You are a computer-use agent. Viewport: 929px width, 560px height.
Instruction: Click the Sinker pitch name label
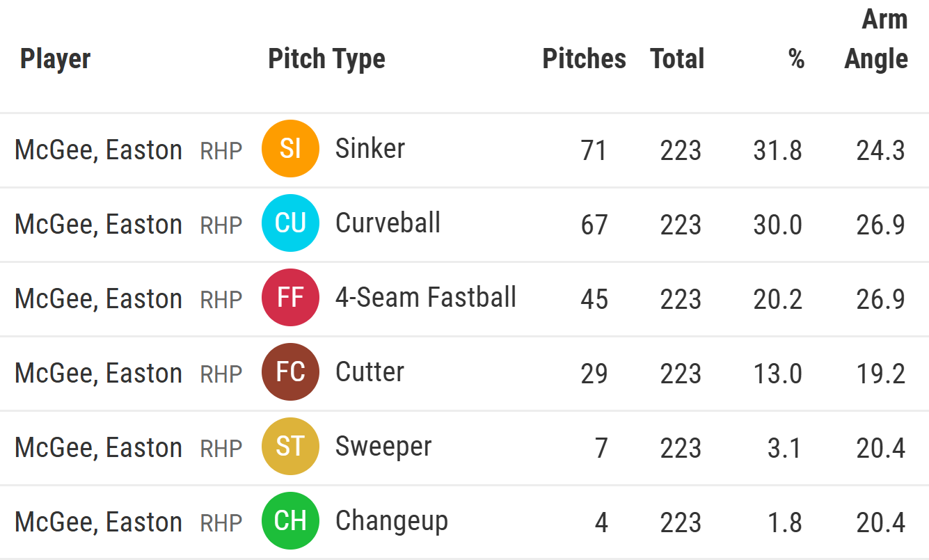(x=370, y=149)
